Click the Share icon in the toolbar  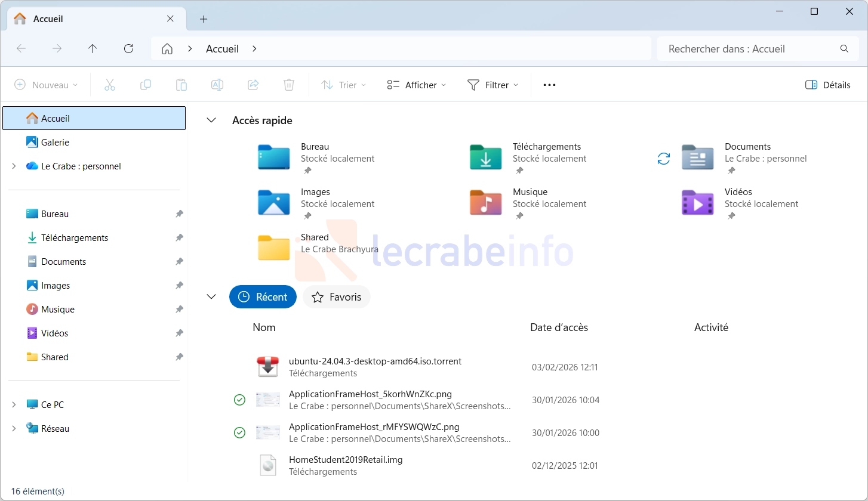pos(253,85)
